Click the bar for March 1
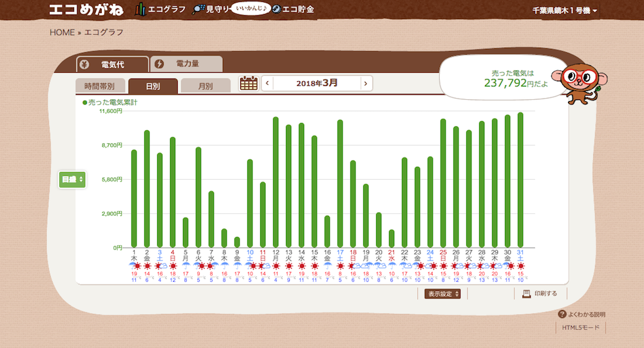The height and width of the screenshot is (348, 644). click(134, 198)
